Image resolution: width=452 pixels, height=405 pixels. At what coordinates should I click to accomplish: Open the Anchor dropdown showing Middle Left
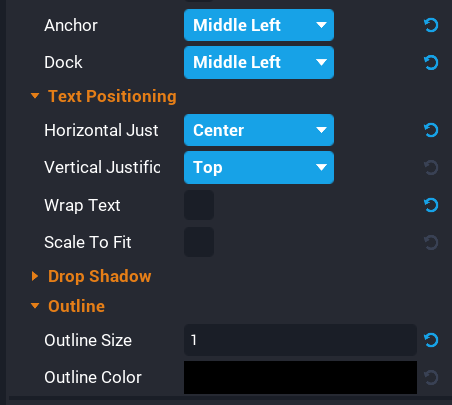point(259,25)
